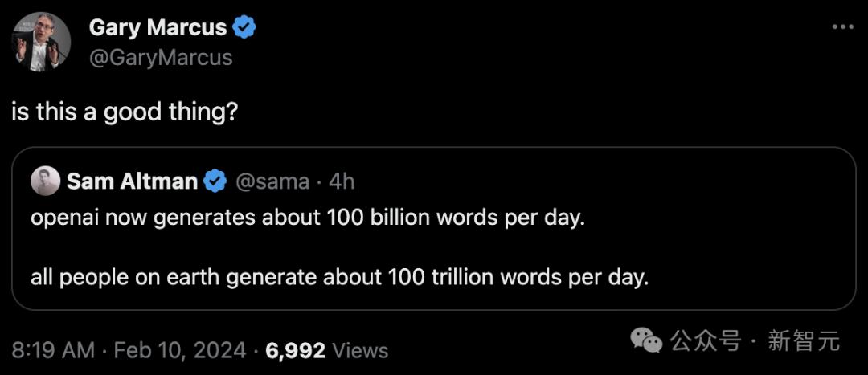Open the @sama handle link

272,181
